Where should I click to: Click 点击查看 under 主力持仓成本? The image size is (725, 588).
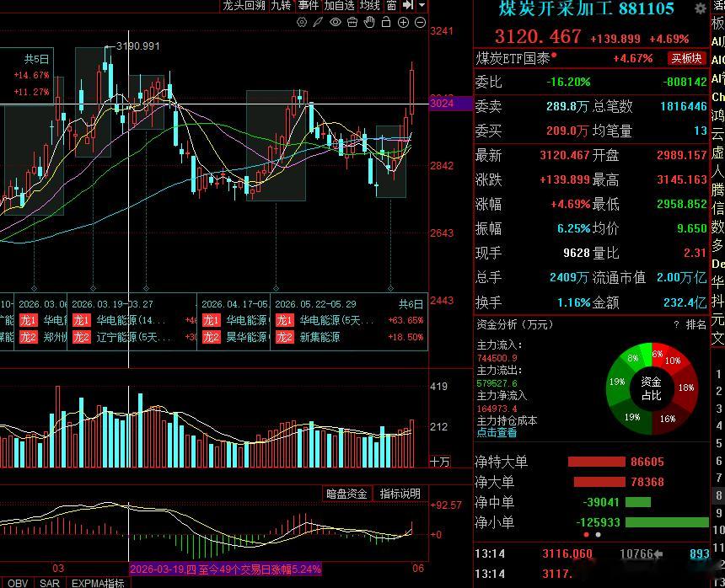pyautogui.click(x=497, y=433)
